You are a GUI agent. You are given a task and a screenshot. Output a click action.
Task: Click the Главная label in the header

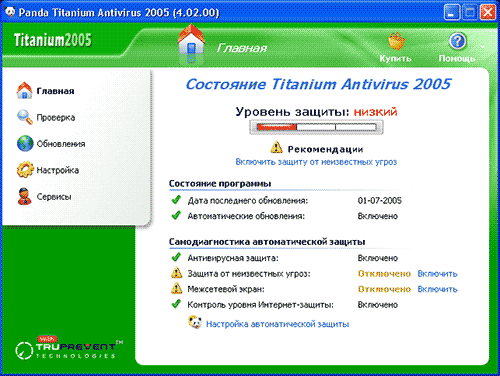click(x=242, y=48)
